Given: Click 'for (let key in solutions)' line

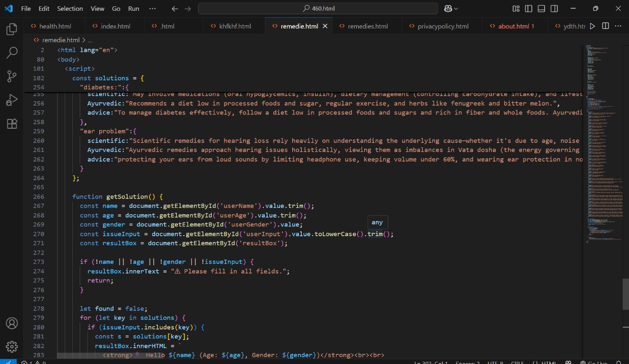Looking at the screenshot, I should click(133, 318).
